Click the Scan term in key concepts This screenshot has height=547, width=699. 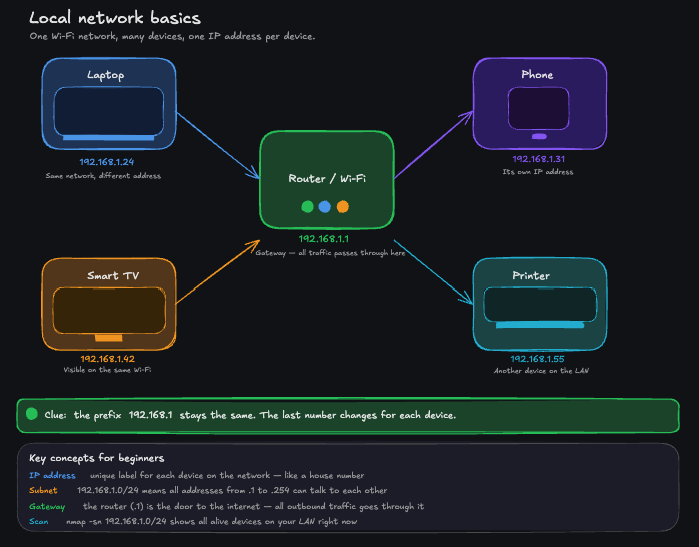coord(39,521)
